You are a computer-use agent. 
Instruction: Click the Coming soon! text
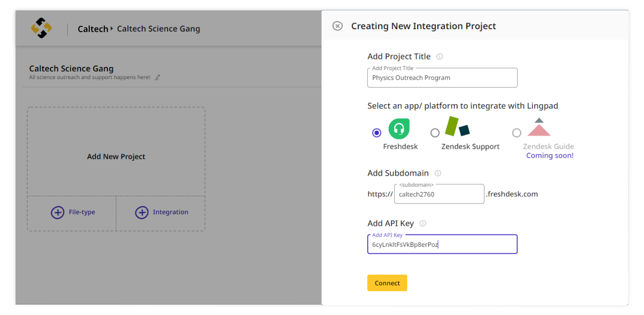click(x=550, y=155)
